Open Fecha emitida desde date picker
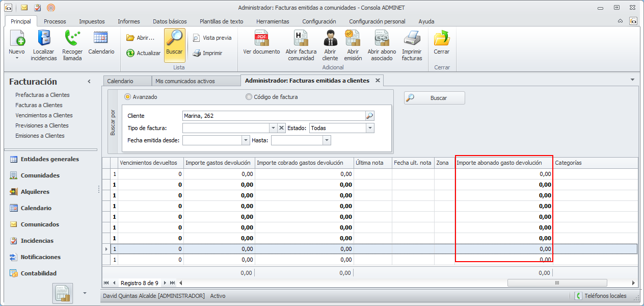Screen dimensions: 644x306 (246, 140)
